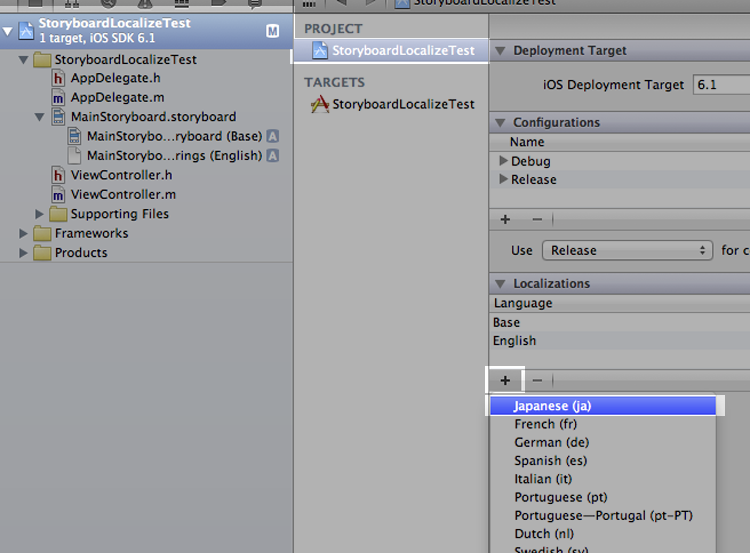750x553 pixels.
Task: Expand the Frameworks folder
Action: (23, 233)
